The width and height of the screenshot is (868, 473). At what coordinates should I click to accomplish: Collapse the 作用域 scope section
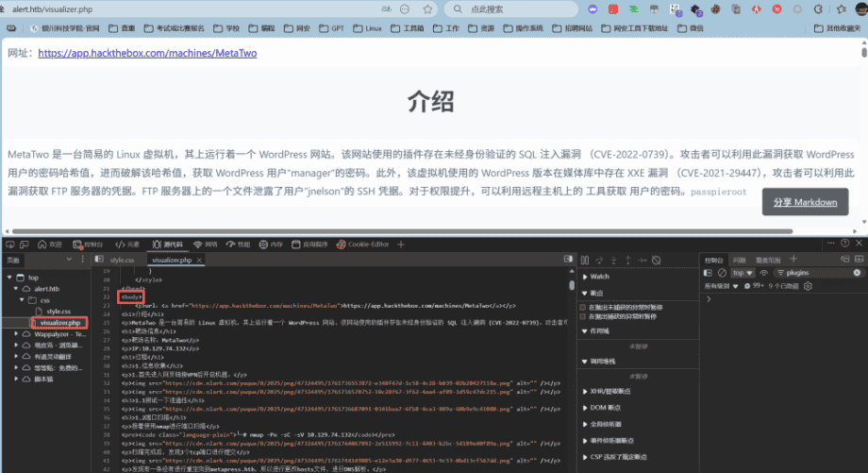pos(595,331)
